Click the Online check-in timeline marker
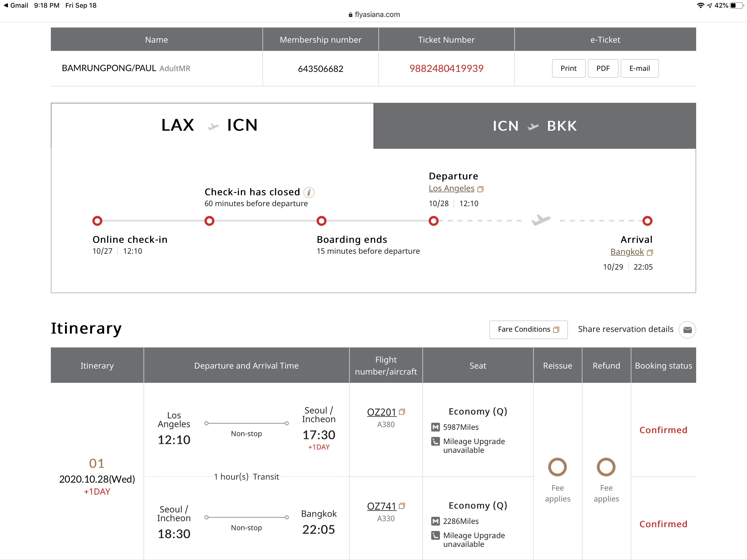This screenshot has height=560, width=747. (x=97, y=221)
